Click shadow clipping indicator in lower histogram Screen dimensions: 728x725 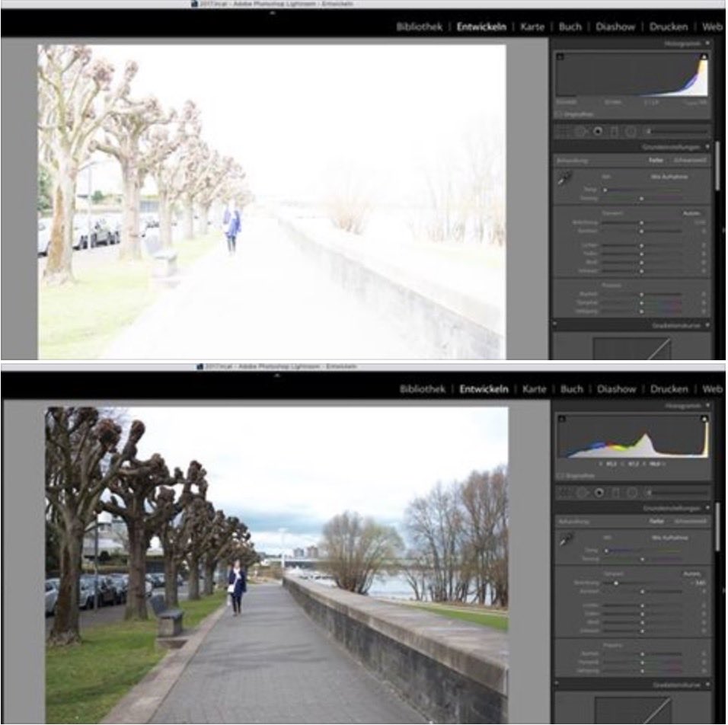coord(560,418)
